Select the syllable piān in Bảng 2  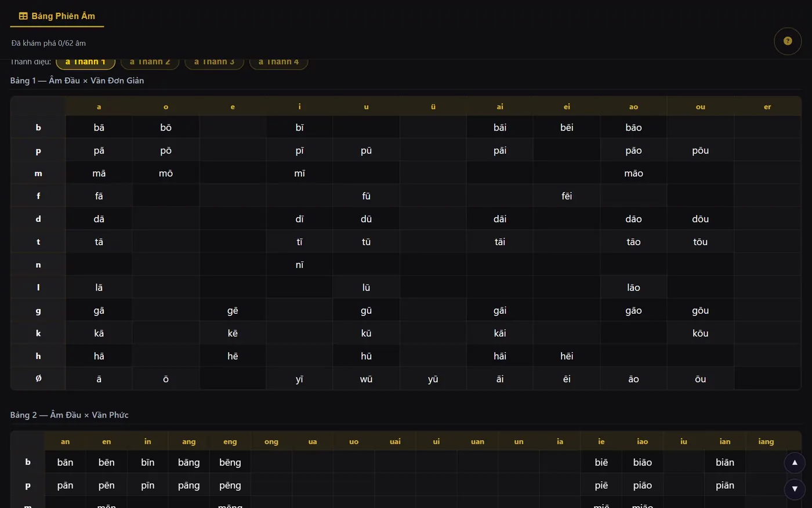pyautogui.click(x=725, y=485)
